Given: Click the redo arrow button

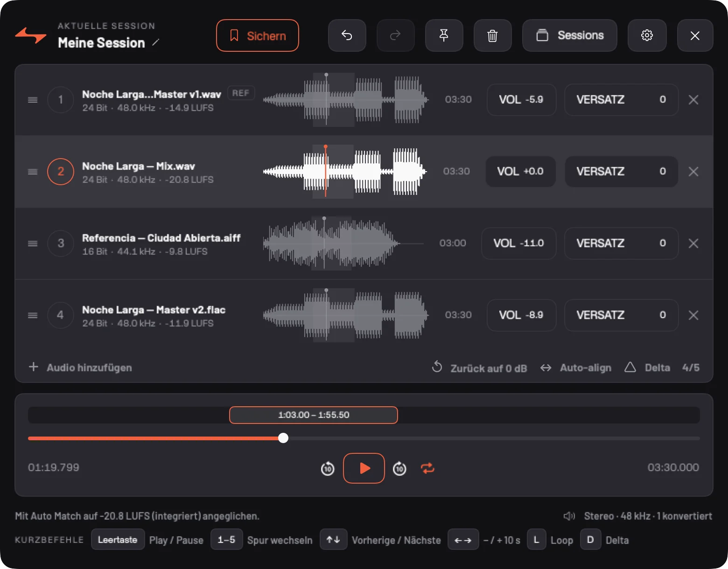Looking at the screenshot, I should (x=396, y=35).
